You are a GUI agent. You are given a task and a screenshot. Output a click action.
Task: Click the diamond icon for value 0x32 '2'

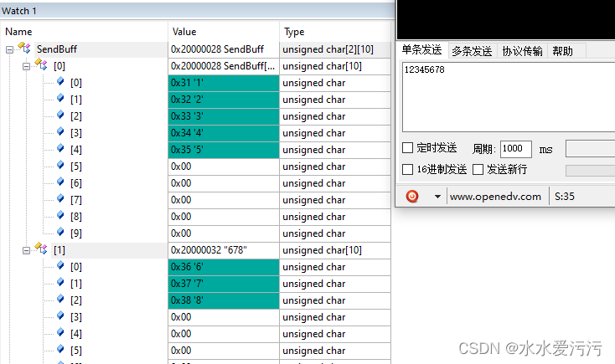tap(60, 98)
